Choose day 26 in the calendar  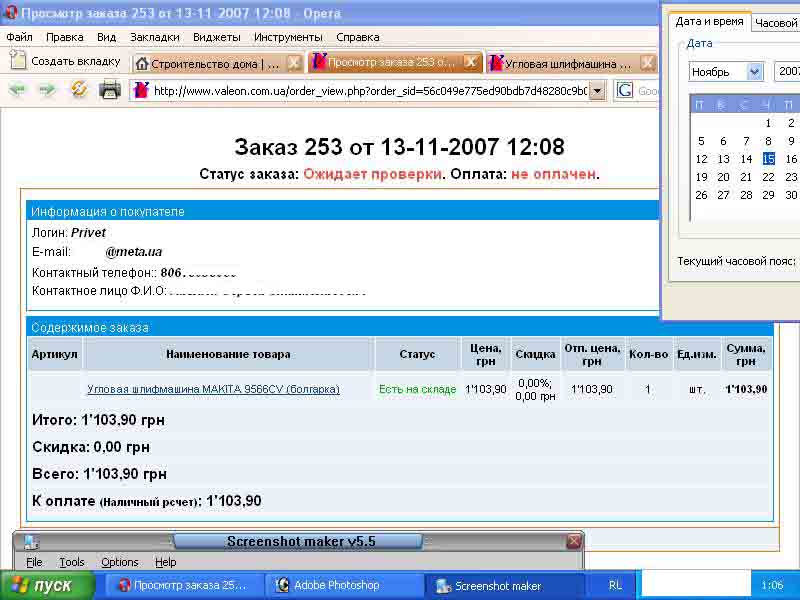coord(702,195)
